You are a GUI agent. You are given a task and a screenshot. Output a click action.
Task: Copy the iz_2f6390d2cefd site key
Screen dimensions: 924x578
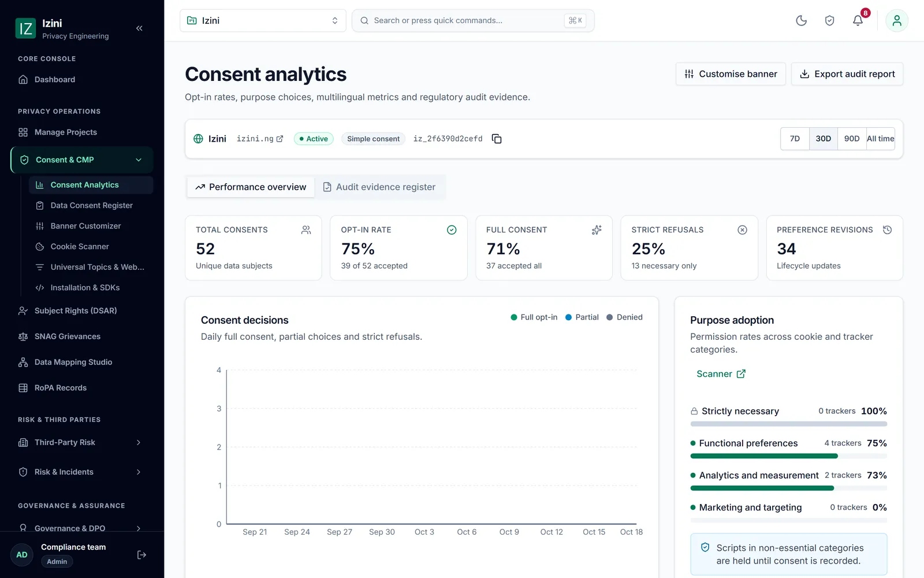pyautogui.click(x=497, y=139)
